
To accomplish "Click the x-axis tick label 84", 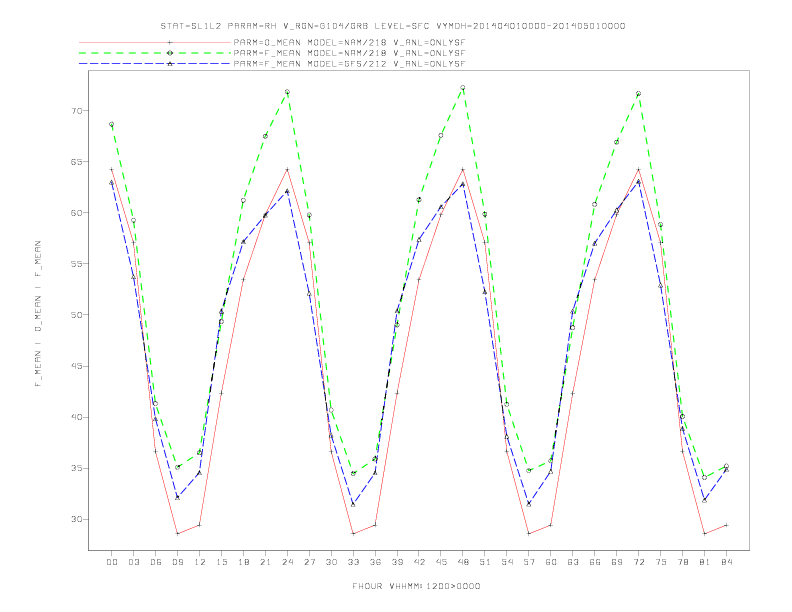I will coord(726,562).
